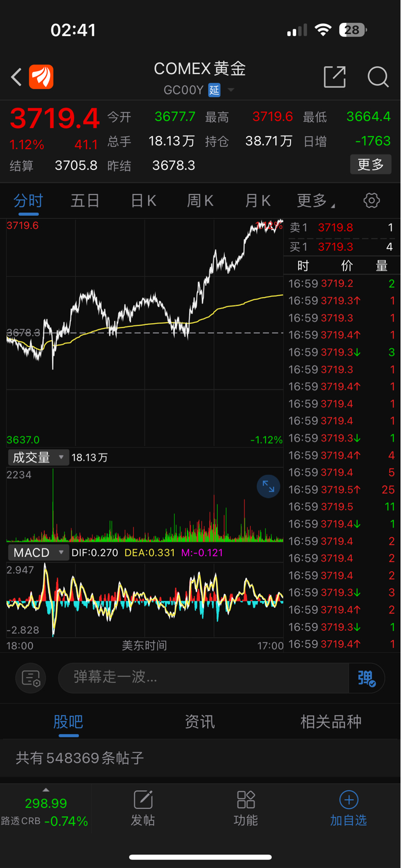
Task: Tap the trade list 价 column header
Action: (347, 266)
